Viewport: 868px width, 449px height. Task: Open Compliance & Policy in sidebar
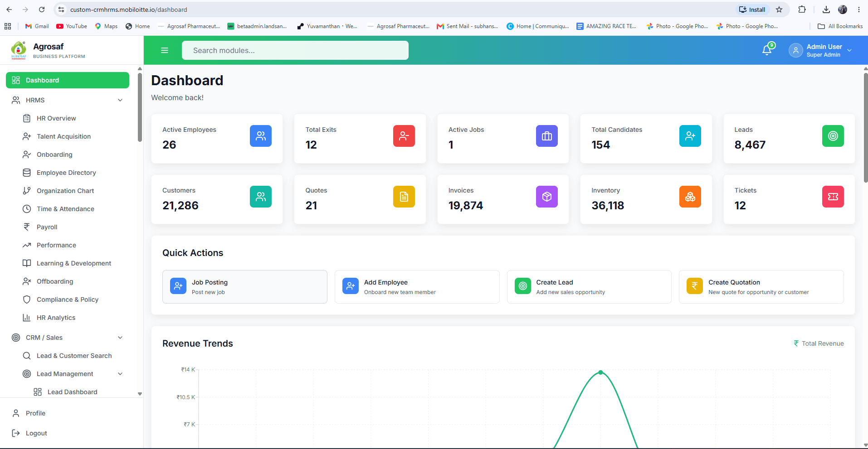(x=73, y=299)
